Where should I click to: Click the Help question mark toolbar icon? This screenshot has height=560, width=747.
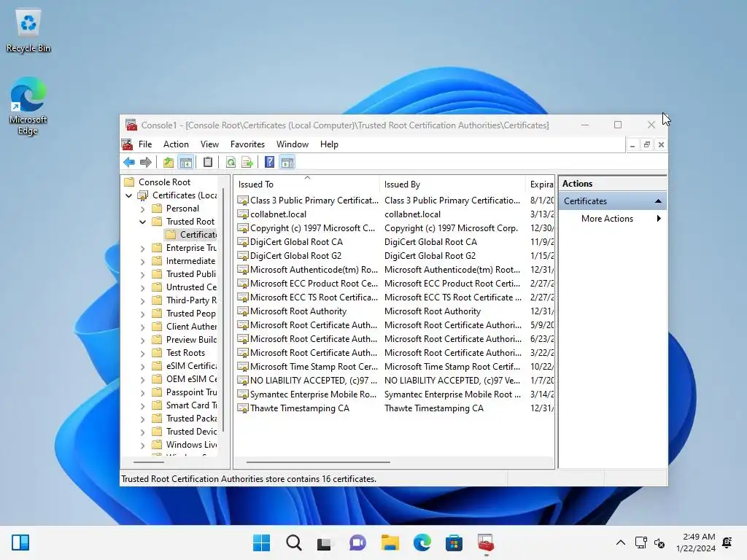tap(270, 163)
